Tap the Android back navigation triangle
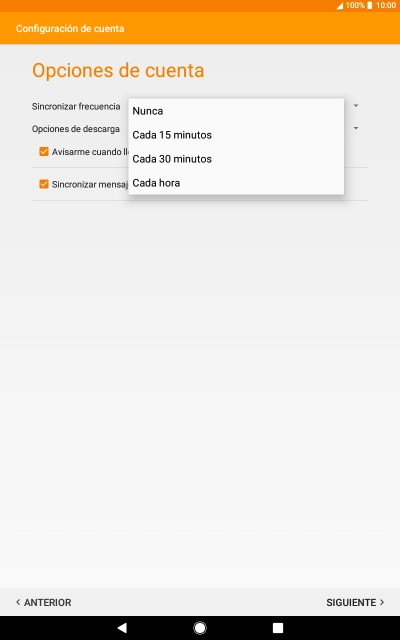The width and height of the screenshot is (400, 640). point(122,628)
